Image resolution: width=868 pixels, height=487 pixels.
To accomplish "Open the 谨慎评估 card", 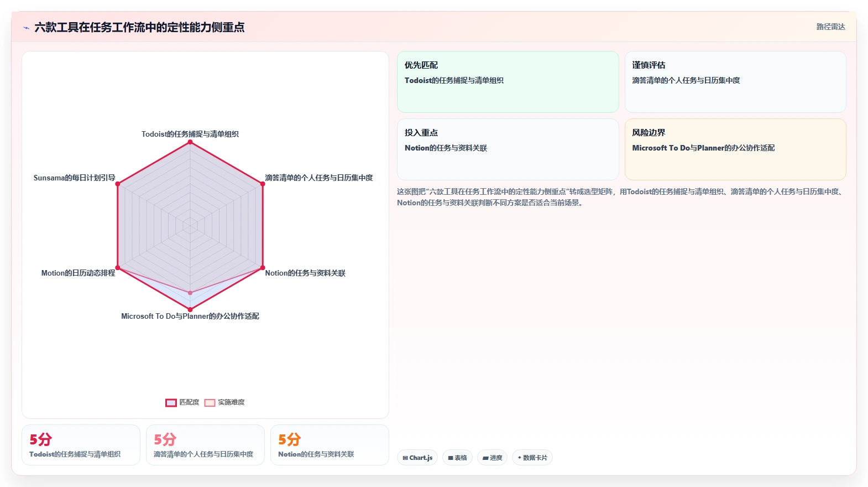I will click(735, 82).
